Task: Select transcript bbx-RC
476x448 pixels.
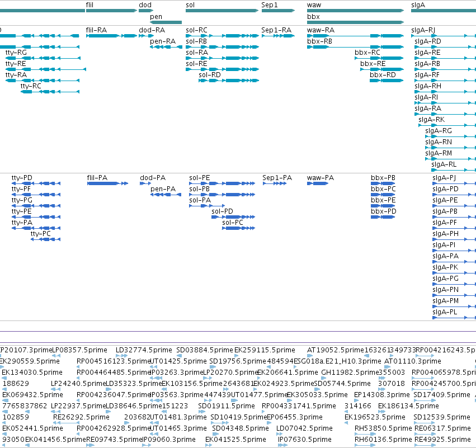Action: 379,58
